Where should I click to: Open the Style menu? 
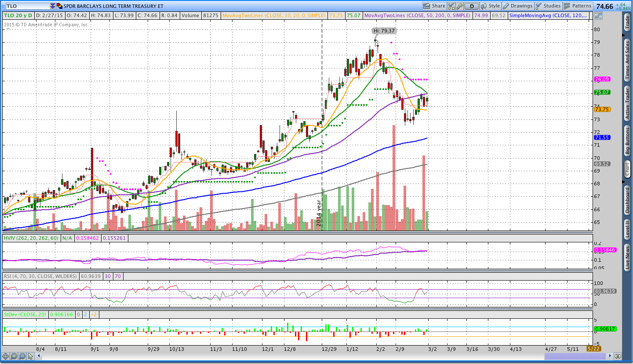(491, 6)
